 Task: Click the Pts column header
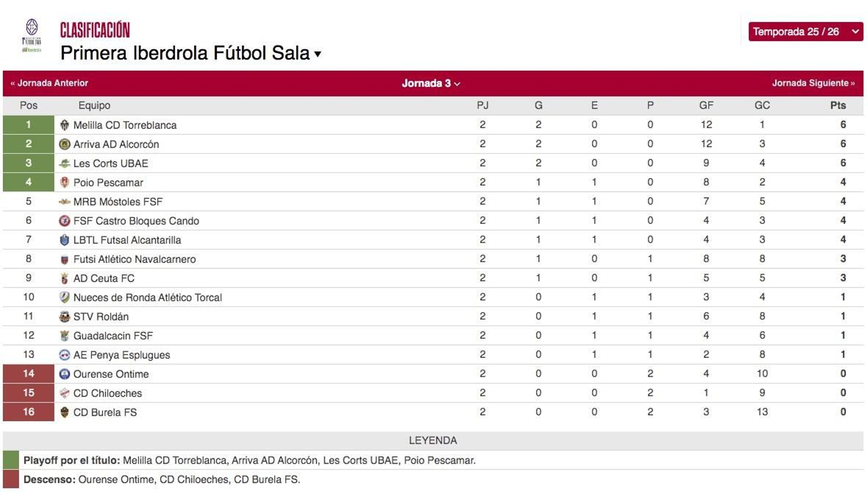coord(838,105)
